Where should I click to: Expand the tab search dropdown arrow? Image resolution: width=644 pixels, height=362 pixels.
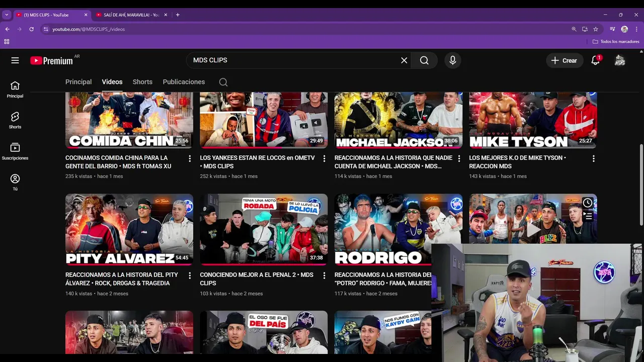(x=6, y=15)
